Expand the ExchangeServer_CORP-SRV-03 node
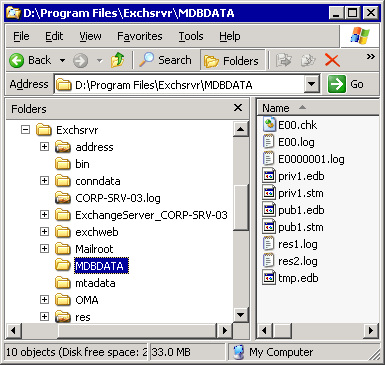Screen dimensions: 385x365 point(44,214)
